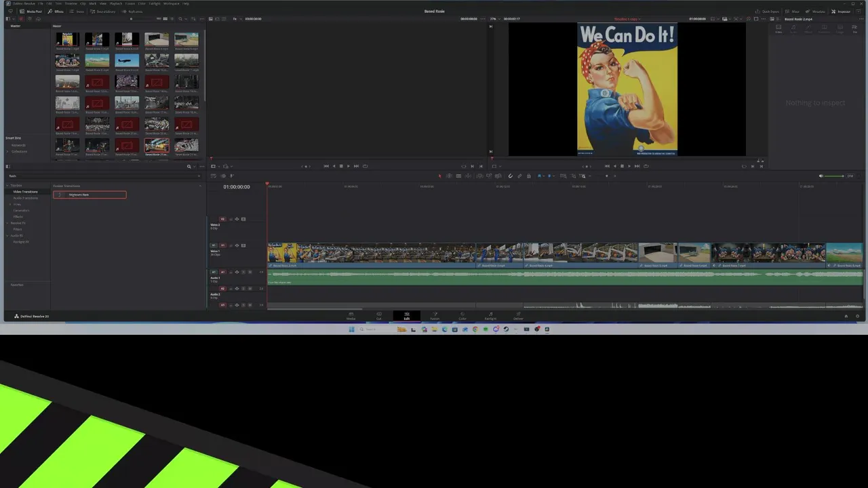
Task: Play the source viewer
Action: [x=349, y=166]
